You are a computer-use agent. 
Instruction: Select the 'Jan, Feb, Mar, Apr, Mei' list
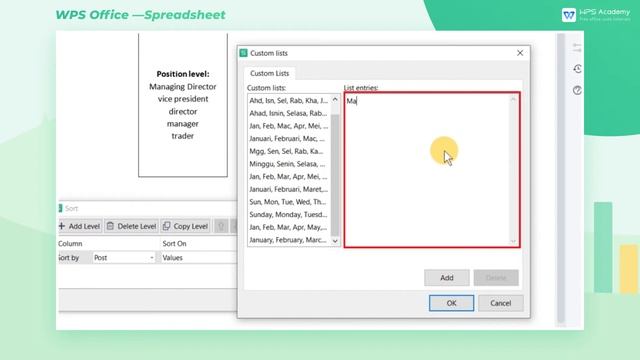[x=289, y=176]
